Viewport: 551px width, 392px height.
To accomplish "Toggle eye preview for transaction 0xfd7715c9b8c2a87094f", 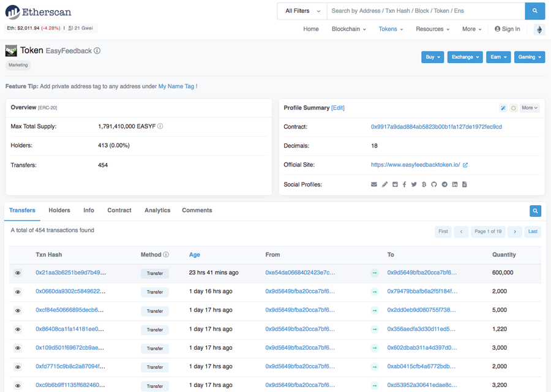I will point(18,367).
